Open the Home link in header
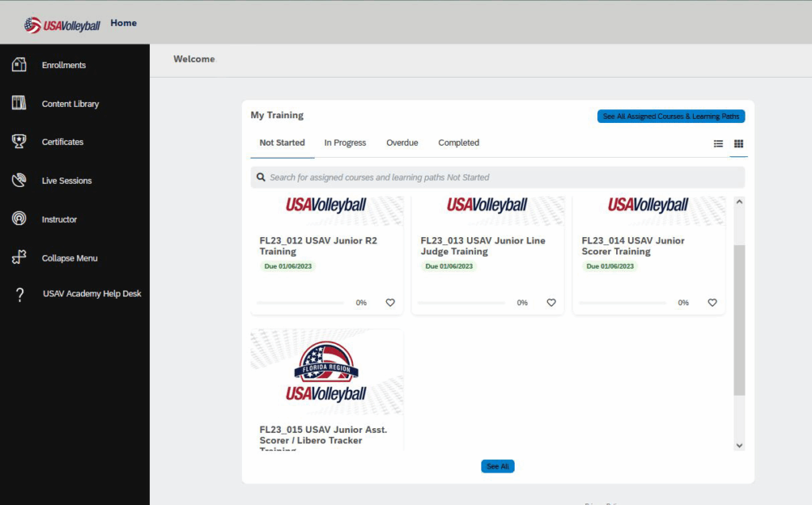Viewport: 812px width, 505px height. click(123, 23)
